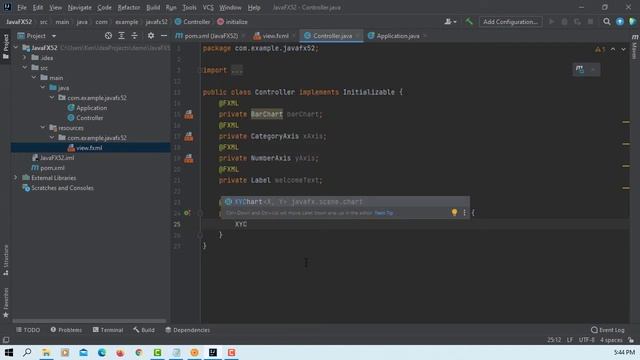The width and height of the screenshot is (640, 360).
Task: Click the Select Opened File target icon
Action: (108, 36)
